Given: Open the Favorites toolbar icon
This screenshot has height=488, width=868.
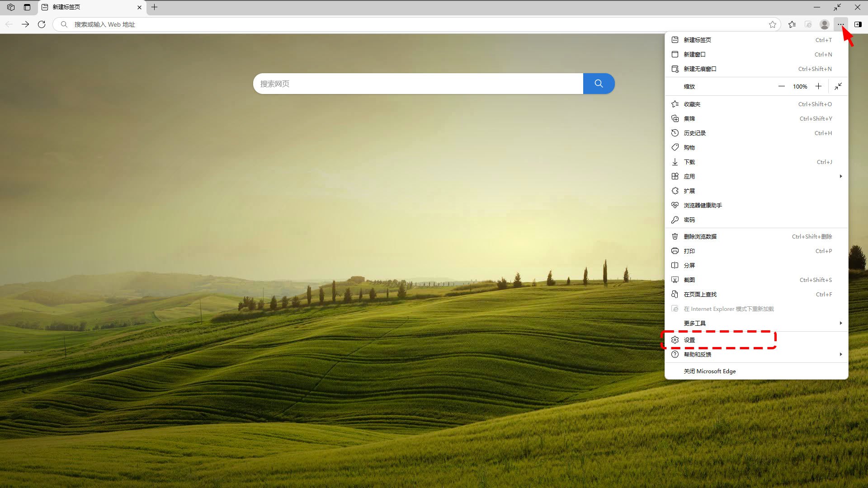Looking at the screenshot, I should point(792,24).
